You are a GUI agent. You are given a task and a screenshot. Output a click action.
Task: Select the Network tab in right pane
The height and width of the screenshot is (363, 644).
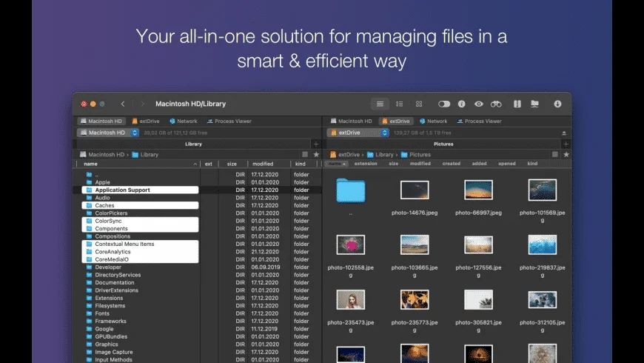(x=433, y=121)
